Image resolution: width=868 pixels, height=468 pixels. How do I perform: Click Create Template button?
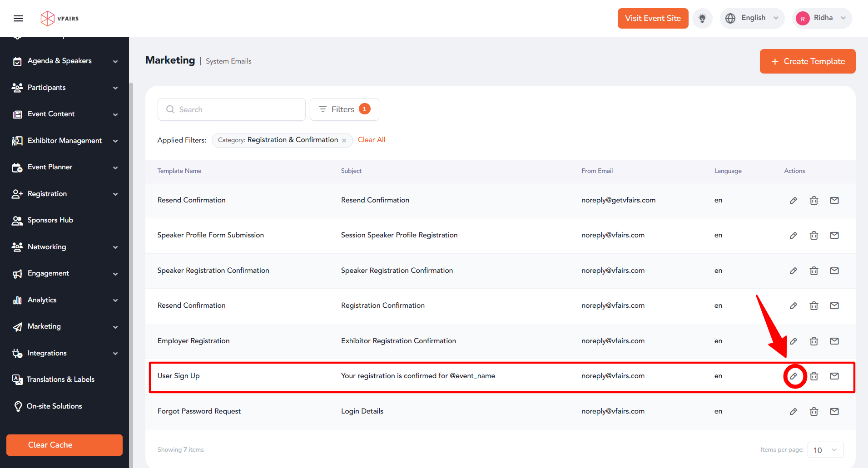(x=808, y=61)
